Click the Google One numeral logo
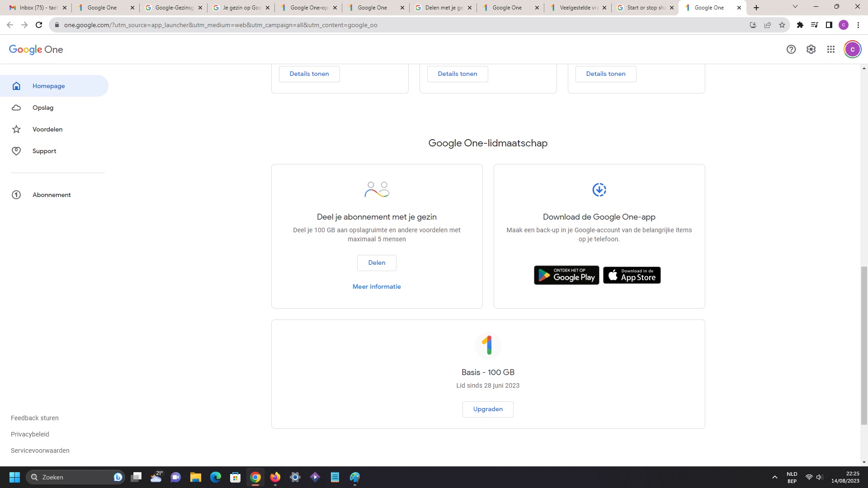This screenshot has width=868, height=488. click(488, 345)
